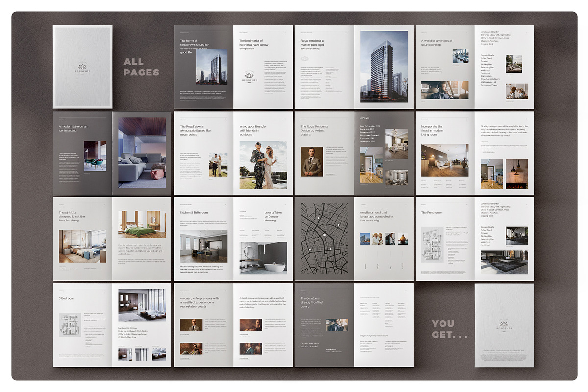Image resolution: width=588 pixels, height=392 pixels.
Task: Open the man-in-car photo on the amenities page
Action: (x=445, y=90)
